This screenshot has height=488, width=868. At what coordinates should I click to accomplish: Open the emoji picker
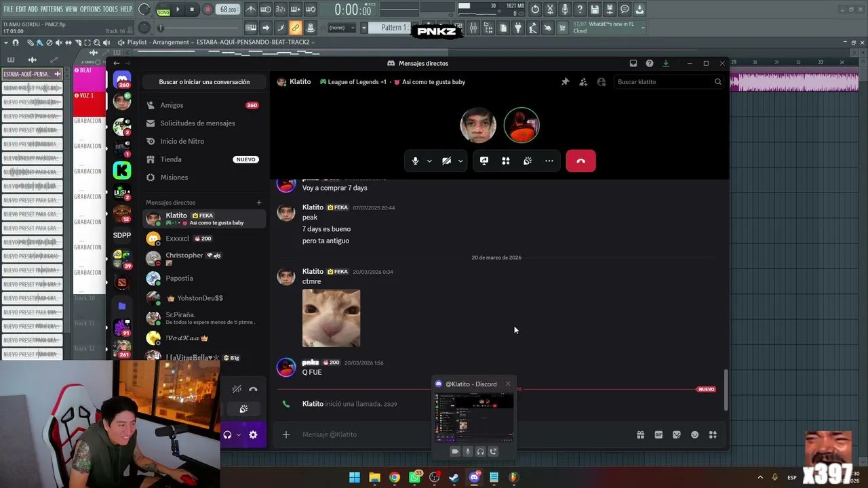[694, 434]
